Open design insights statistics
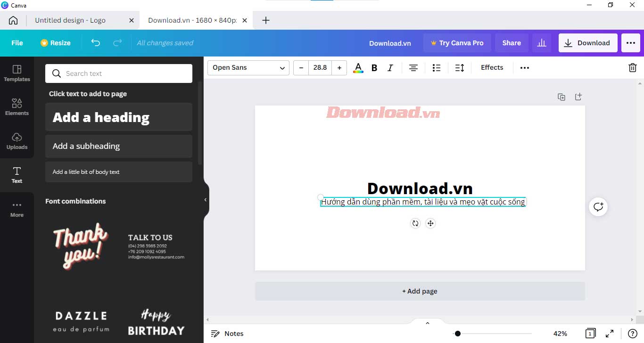Image resolution: width=644 pixels, height=343 pixels. (x=541, y=42)
